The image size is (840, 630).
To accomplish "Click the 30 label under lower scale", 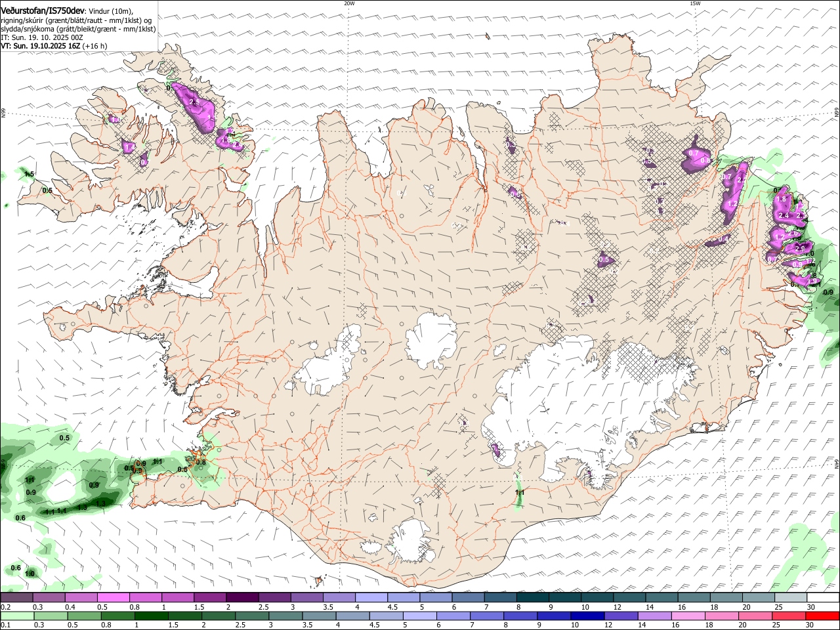I will [810, 625].
